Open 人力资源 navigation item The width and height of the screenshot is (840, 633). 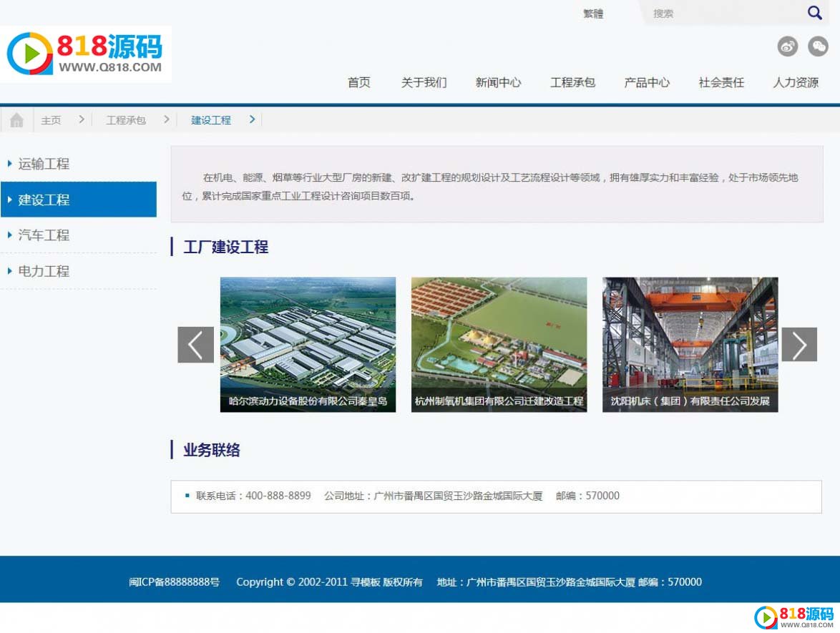[x=796, y=82]
